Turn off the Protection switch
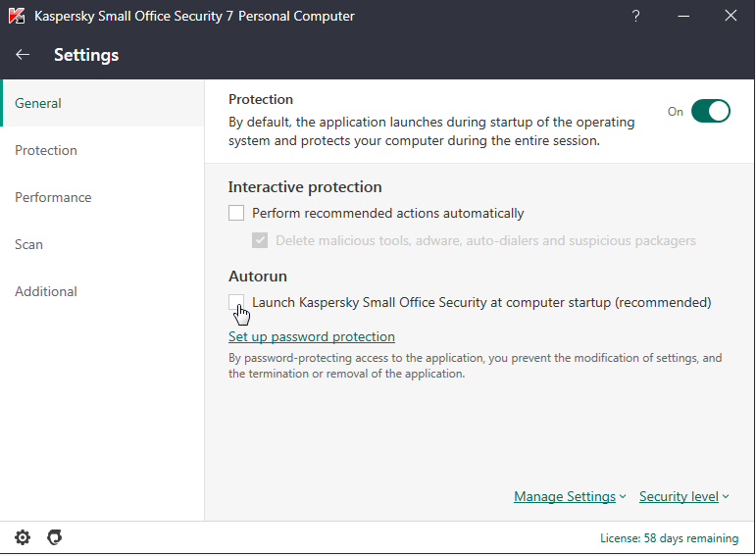The width and height of the screenshot is (756, 556). click(711, 111)
